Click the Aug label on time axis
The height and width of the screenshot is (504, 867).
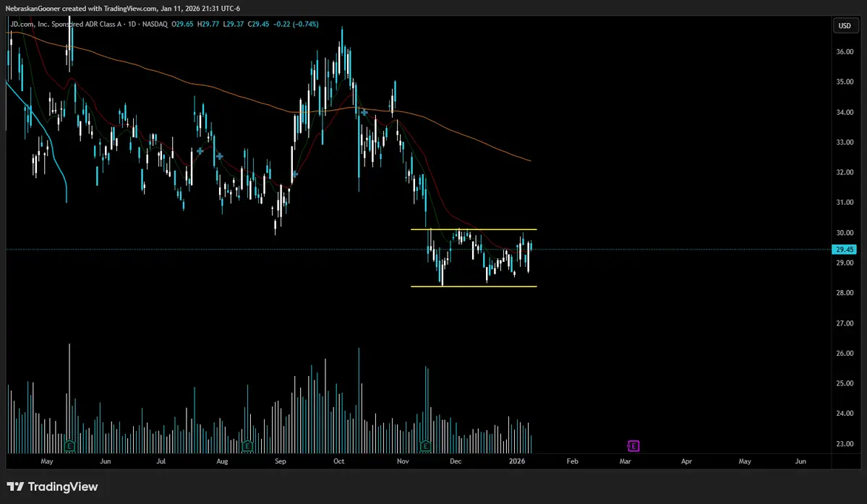pyautogui.click(x=222, y=461)
